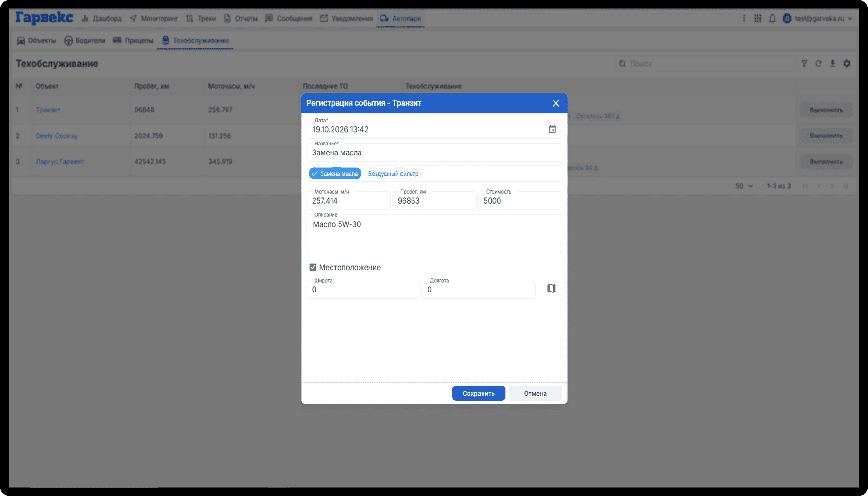
Task: Close the event registration dialog
Action: pos(556,103)
